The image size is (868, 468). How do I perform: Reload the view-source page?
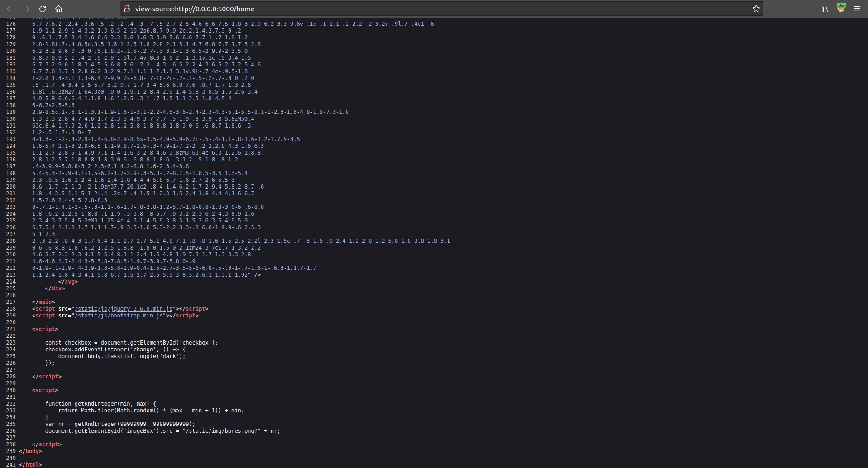pos(43,9)
